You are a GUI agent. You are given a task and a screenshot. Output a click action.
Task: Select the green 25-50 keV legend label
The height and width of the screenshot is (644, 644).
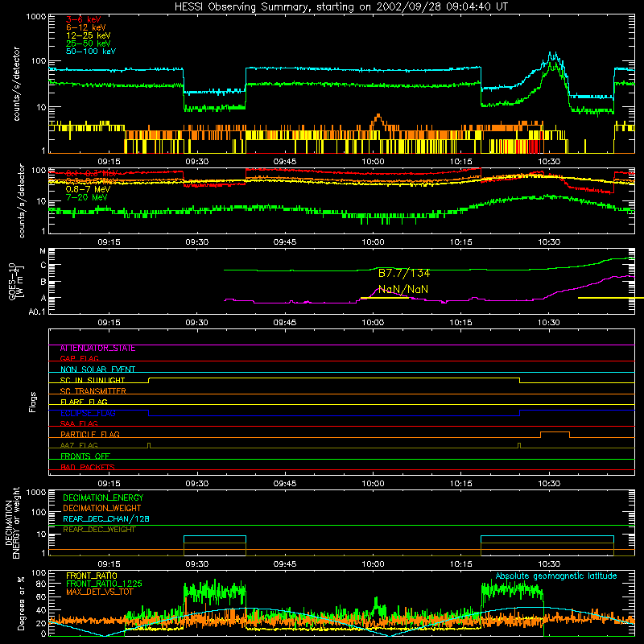pyautogui.click(x=89, y=43)
